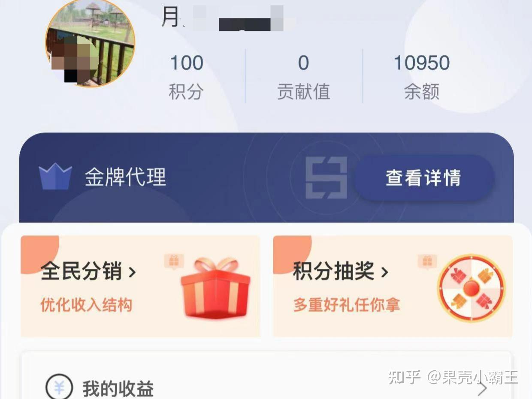Tap the 金牌代理 level label

125,177
